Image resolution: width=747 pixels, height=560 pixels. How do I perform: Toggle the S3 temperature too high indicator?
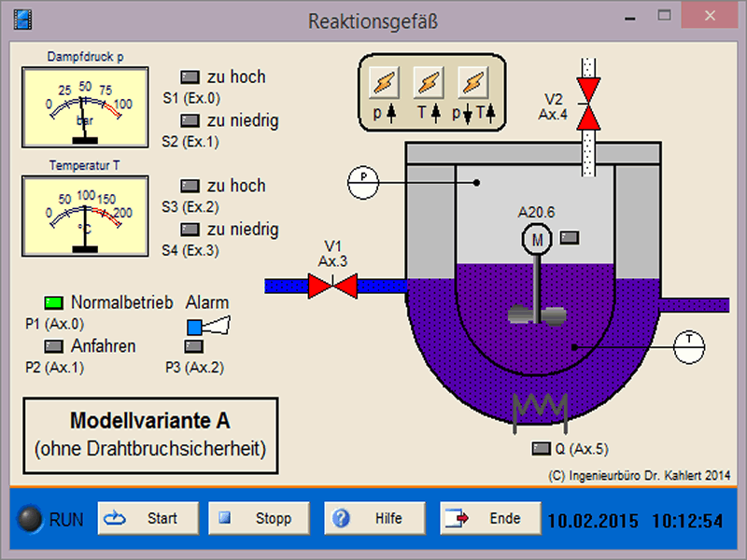[190, 186]
